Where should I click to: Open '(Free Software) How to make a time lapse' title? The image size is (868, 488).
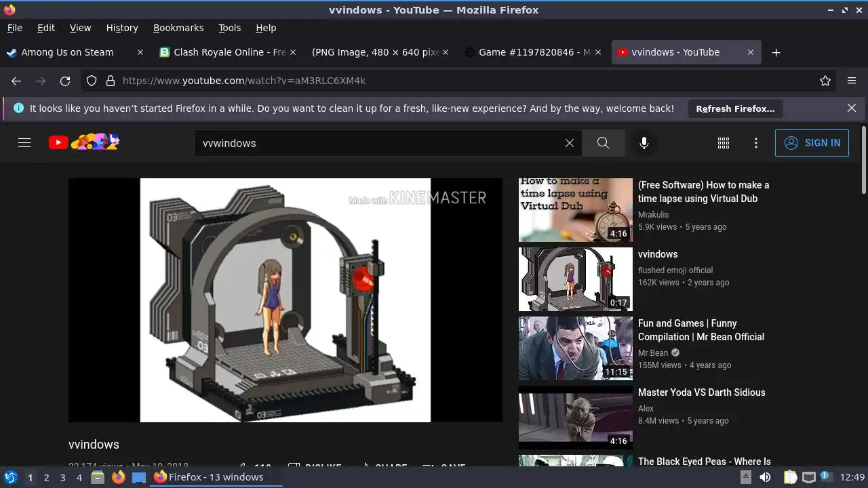click(x=704, y=192)
